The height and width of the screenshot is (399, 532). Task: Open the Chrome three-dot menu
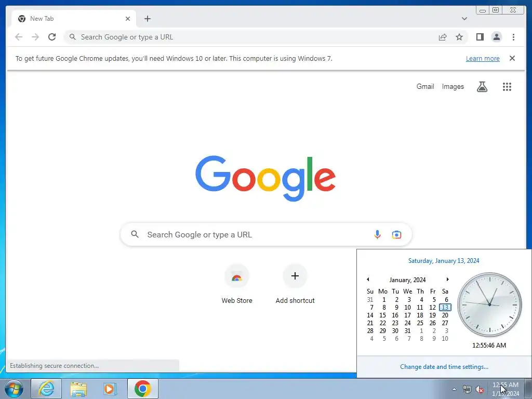tap(513, 37)
